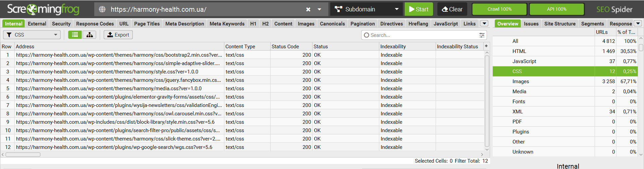Open search filter options icon

[x=482, y=35]
